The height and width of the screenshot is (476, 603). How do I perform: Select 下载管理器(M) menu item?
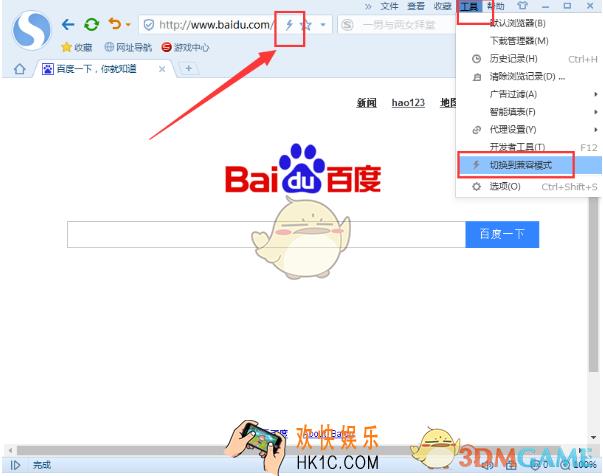click(x=529, y=41)
